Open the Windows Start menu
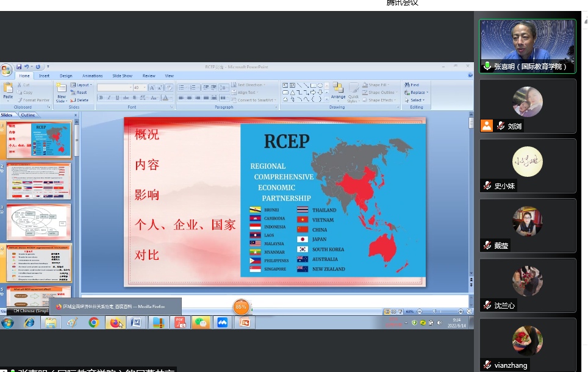Screen dimensions: 588x372 point(7,323)
